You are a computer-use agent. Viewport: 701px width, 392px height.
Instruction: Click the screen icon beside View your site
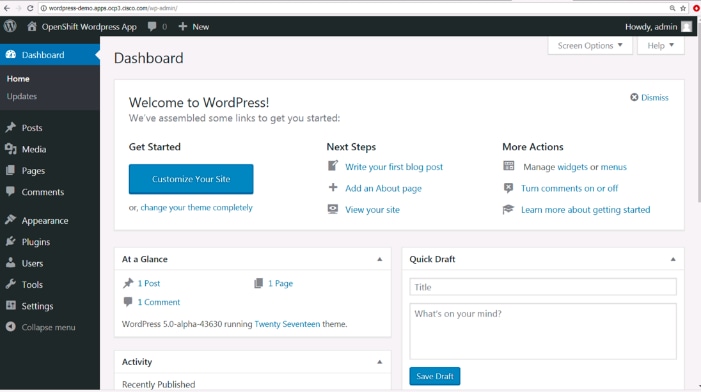[x=333, y=209]
